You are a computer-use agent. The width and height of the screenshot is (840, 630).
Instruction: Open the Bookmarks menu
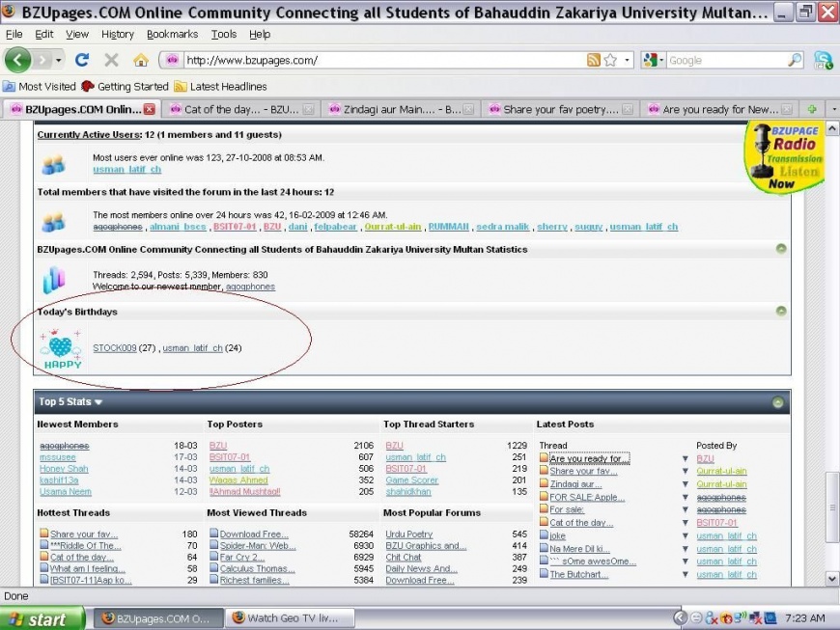172,34
